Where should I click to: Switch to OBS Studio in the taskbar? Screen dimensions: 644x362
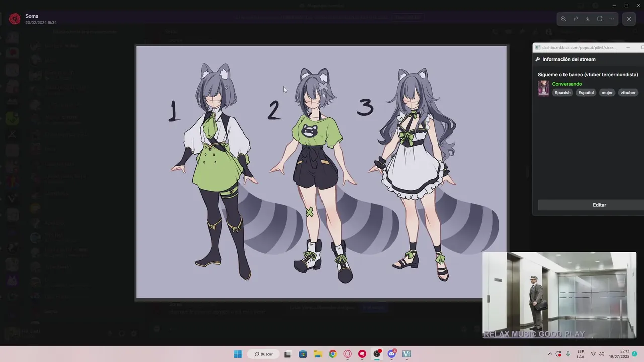pyautogui.click(x=377, y=354)
